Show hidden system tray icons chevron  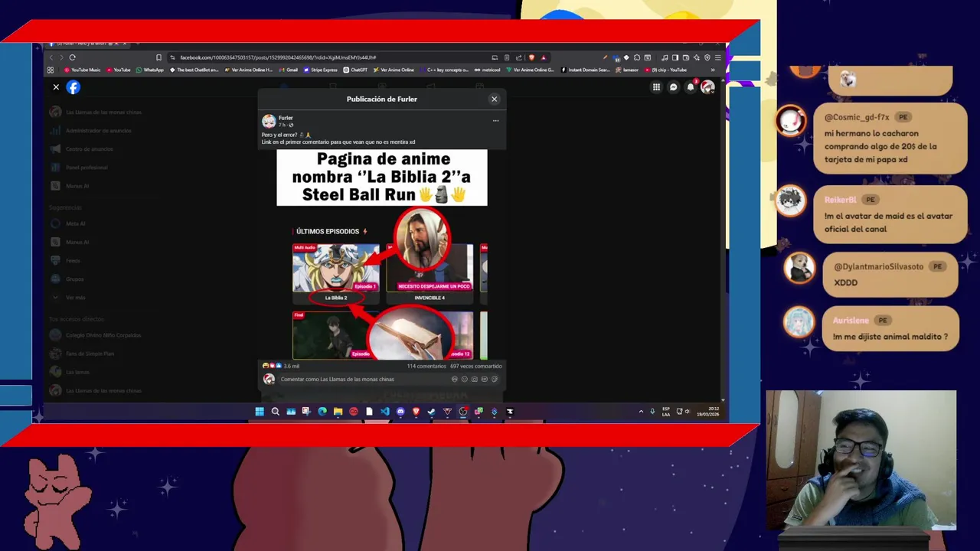[x=641, y=412]
